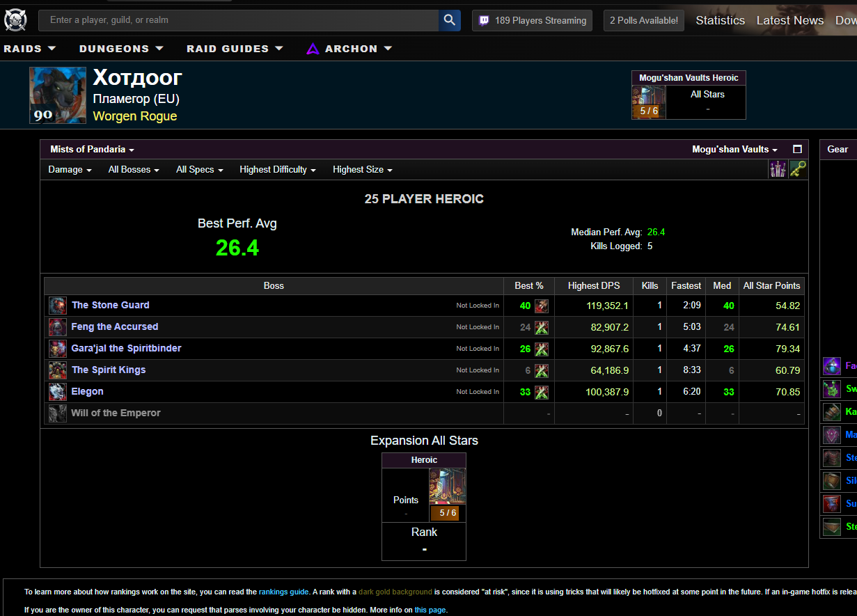Viewport: 857px width, 616px height.
Task: Click the Elegon boss icon
Action: tap(58, 392)
